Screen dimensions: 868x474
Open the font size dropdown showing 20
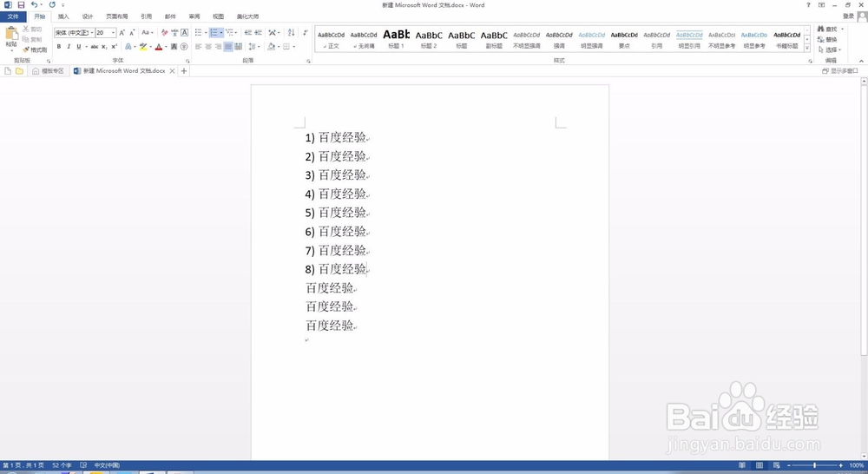click(113, 33)
